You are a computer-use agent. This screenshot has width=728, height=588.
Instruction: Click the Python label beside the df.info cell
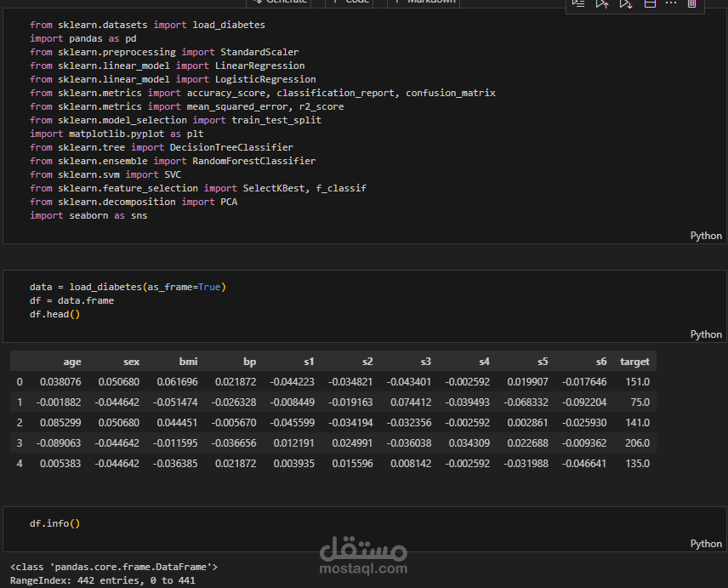click(706, 543)
